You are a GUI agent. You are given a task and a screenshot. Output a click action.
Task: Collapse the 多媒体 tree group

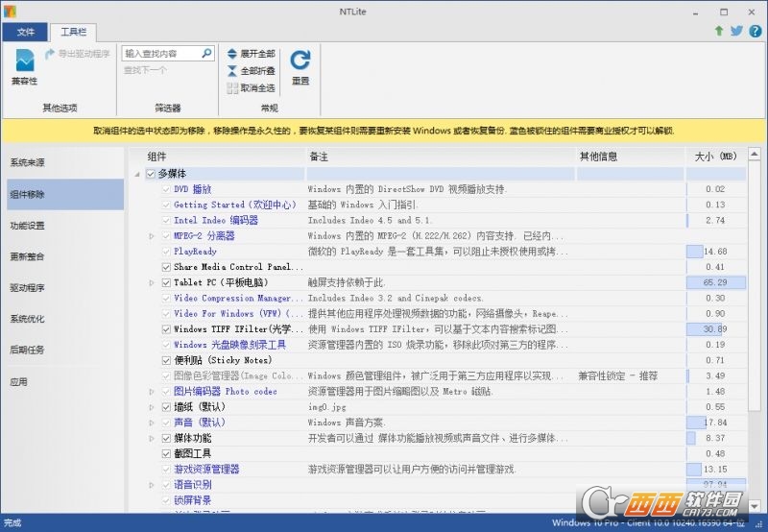137,174
